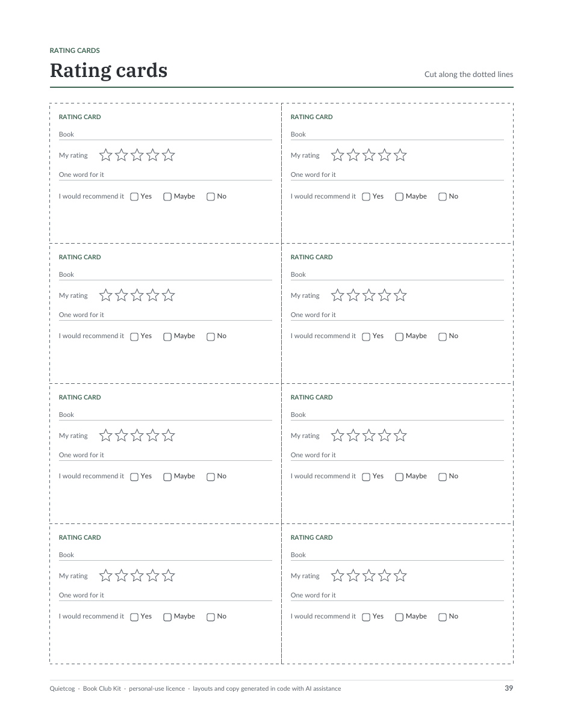Image resolution: width=563 pixels, height=728 pixels.
Task: Mark fifth star in bottom-right rating card
Action: coord(400,576)
